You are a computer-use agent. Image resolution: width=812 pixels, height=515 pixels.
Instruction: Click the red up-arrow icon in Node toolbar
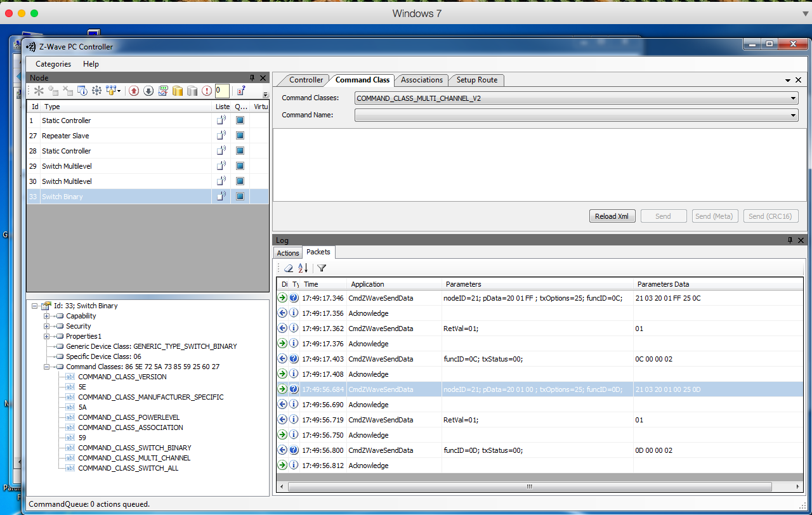pos(134,91)
